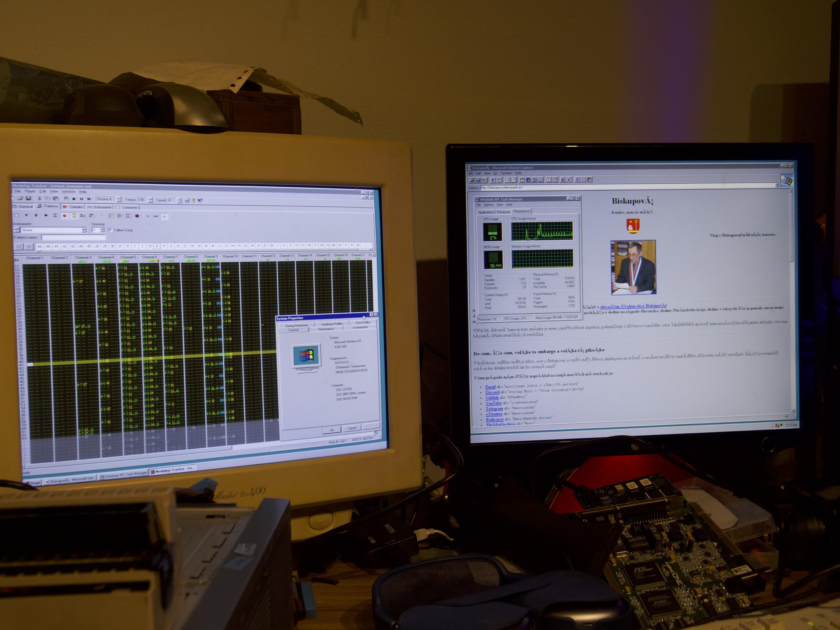
Task: Click the Start button on the taskbar
Action: (x=33, y=483)
